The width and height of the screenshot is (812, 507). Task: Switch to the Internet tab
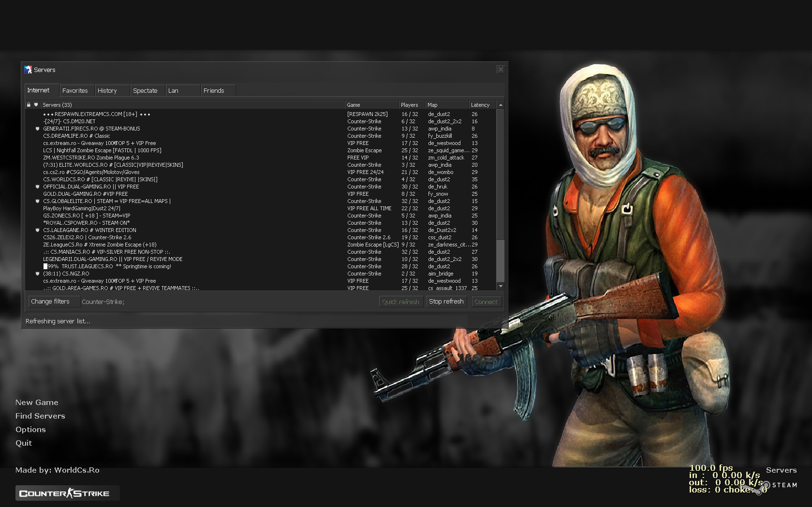click(42, 90)
